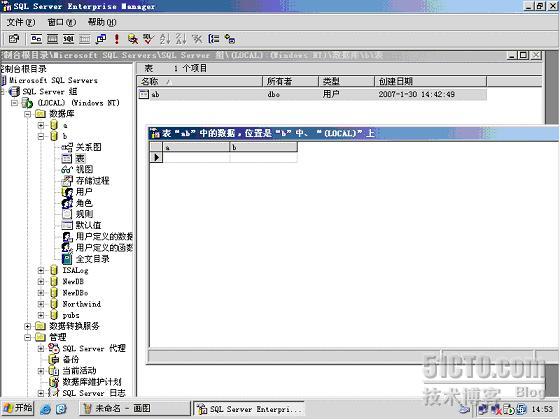Click the sort ascending A-Z icon

click(165, 39)
